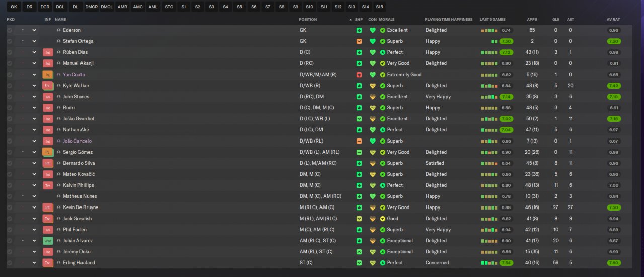Select the S1 substitute slot tab
644x277 pixels.
[x=184, y=7]
